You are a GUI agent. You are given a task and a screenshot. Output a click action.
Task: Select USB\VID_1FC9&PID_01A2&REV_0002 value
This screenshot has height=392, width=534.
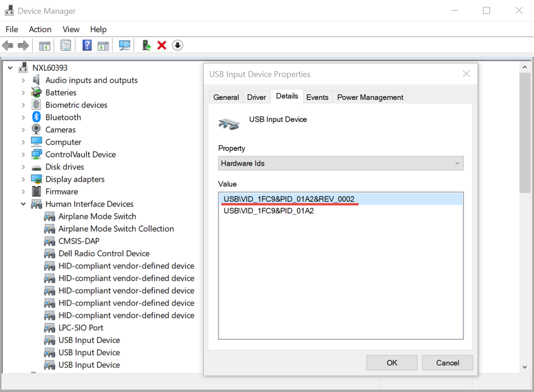tap(340, 199)
